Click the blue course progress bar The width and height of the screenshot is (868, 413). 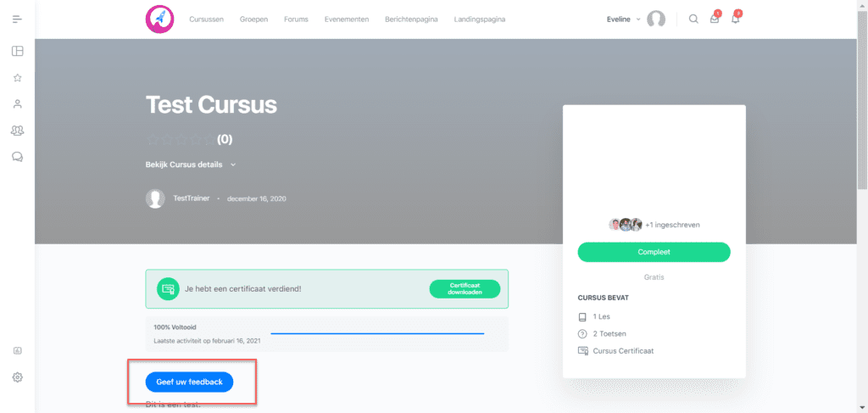pyautogui.click(x=377, y=334)
